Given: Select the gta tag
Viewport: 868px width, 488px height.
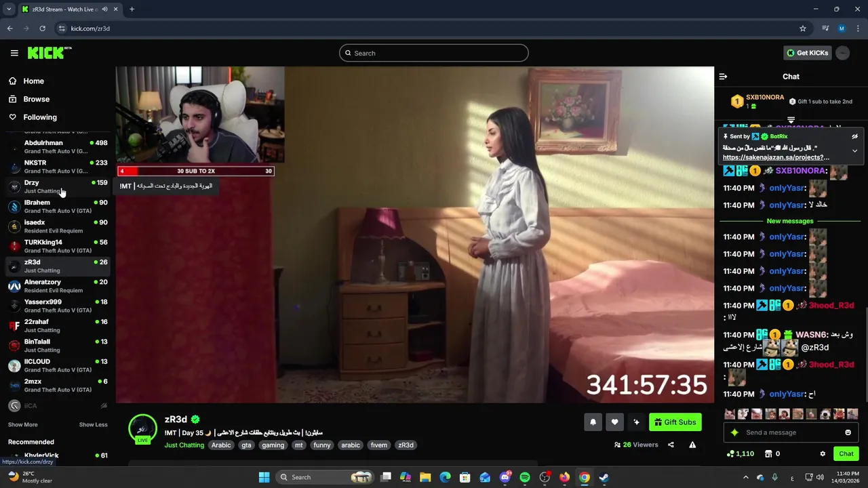Looking at the screenshot, I should click(246, 445).
